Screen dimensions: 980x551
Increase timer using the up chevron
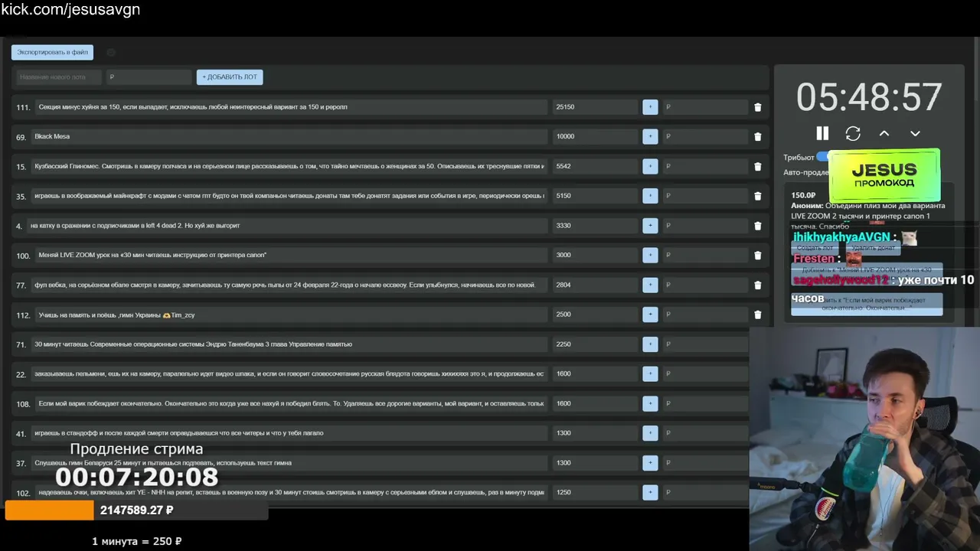pyautogui.click(x=884, y=133)
